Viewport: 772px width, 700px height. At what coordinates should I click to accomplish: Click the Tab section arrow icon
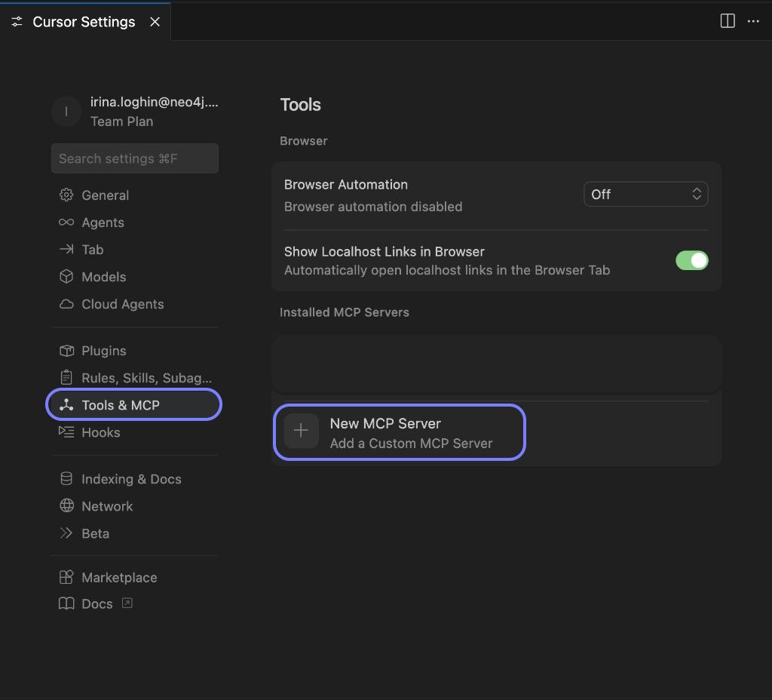66,249
